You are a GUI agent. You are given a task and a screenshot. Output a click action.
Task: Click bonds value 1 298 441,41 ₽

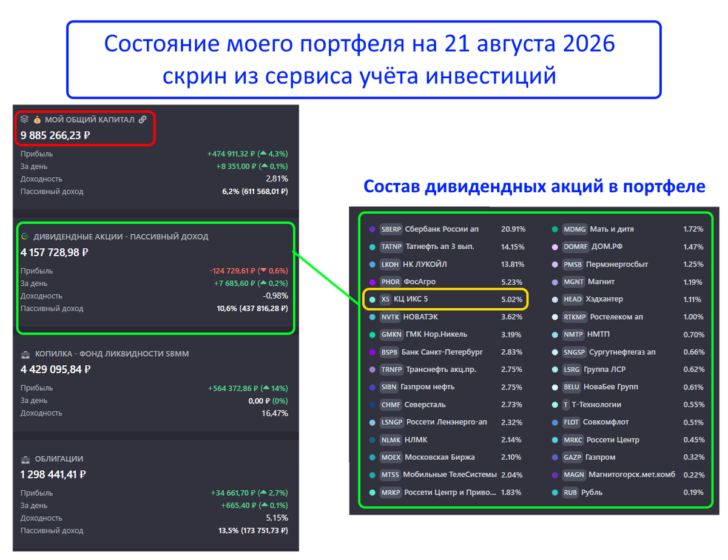pyautogui.click(x=53, y=474)
